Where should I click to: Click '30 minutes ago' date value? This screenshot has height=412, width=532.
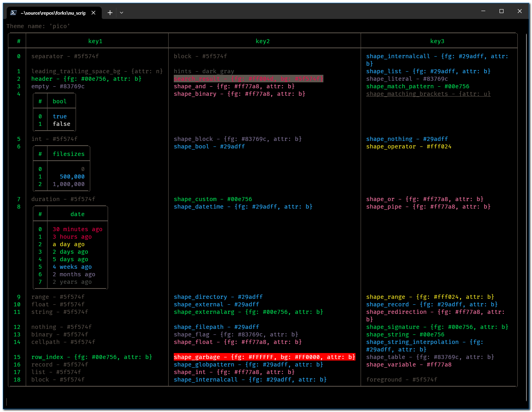coord(78,229)
